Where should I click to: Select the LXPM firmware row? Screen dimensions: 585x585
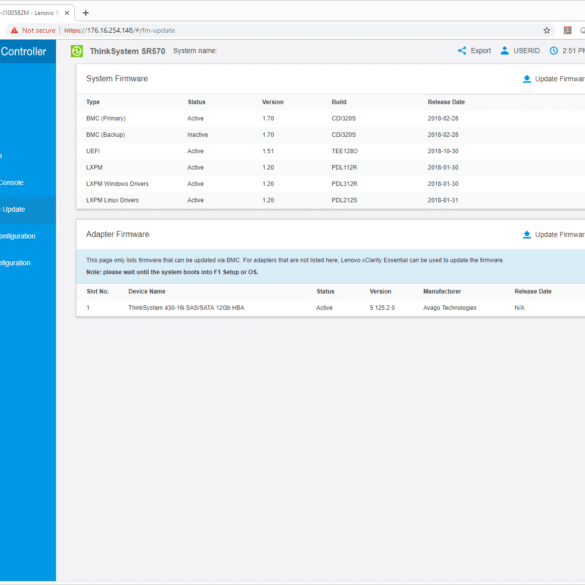[331, 168]
